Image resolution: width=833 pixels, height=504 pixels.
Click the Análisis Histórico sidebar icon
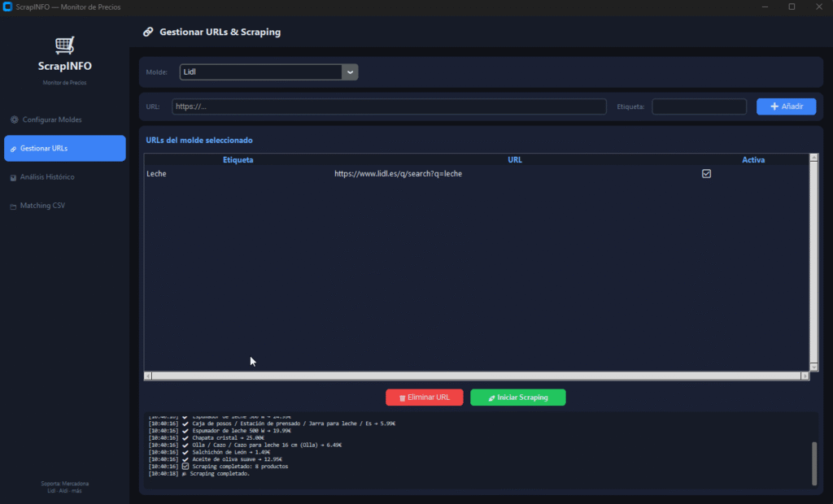pos(13,177)
